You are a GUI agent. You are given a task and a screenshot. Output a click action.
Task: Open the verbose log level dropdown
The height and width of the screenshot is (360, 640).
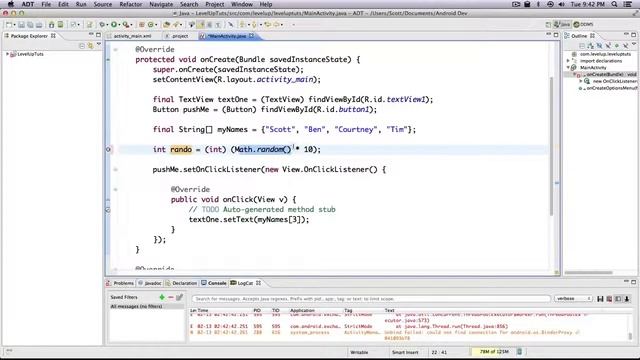coord(573,299)
